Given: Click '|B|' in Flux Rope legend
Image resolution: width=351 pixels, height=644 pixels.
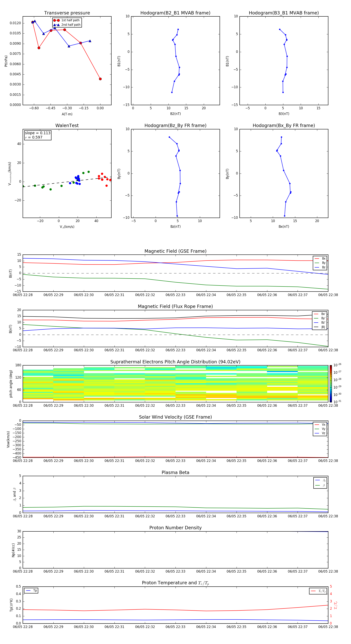Looking at the screenshot, I should (320, 327).
